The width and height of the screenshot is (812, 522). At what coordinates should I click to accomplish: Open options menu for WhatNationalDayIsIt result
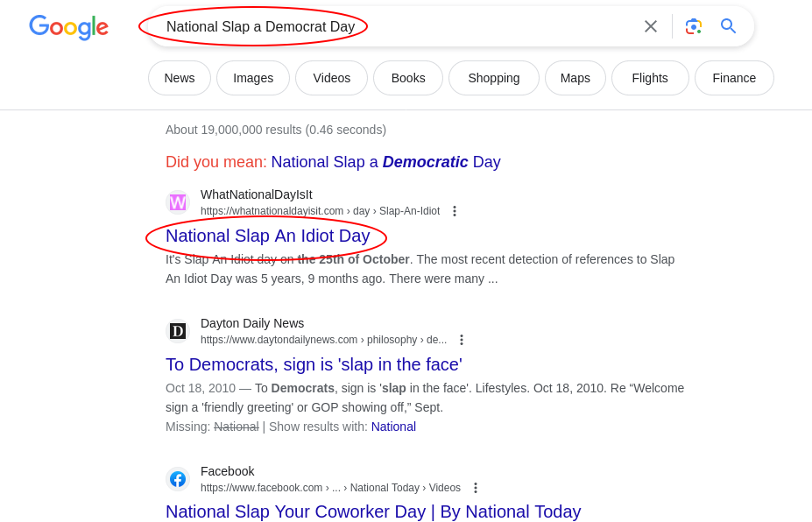coord(454,211)
